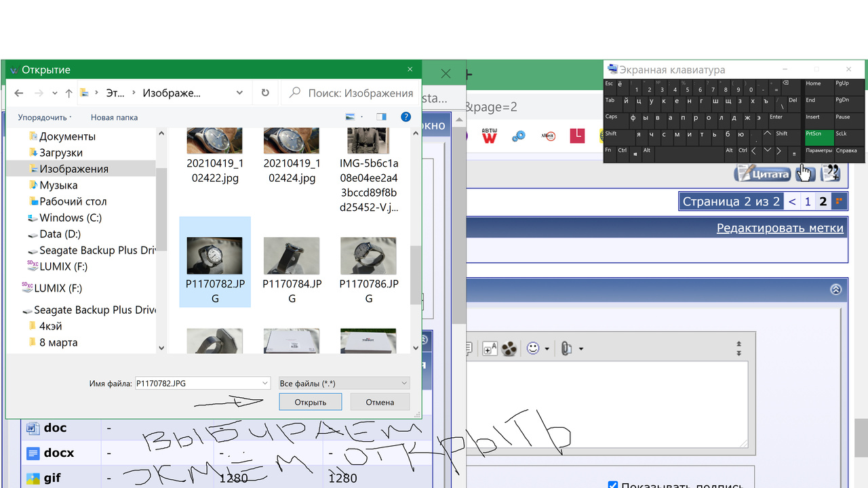Select Изображения in the navigation tree
868x488 pixels.
[73, 169]
